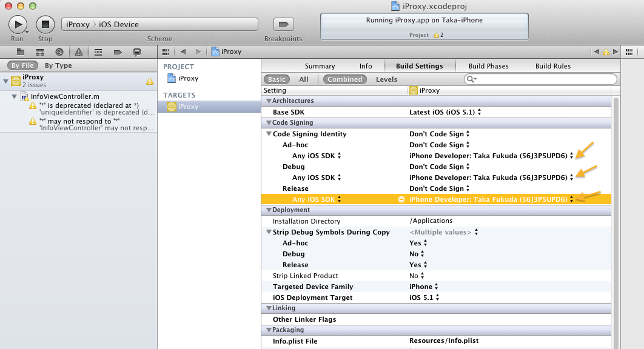Switch issues to By File
Image resolution: width=644 pixels, height=349 pixels.
pyautogui.click(x=22, y=65)
